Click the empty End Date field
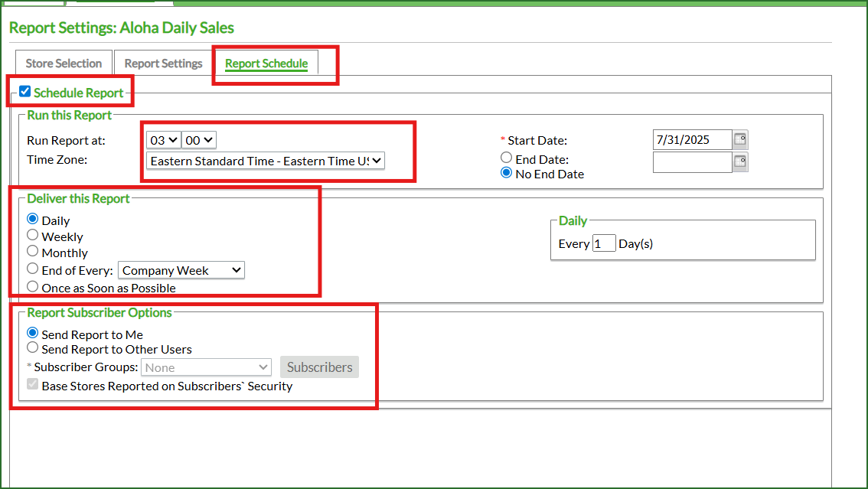 pos(693,162)
